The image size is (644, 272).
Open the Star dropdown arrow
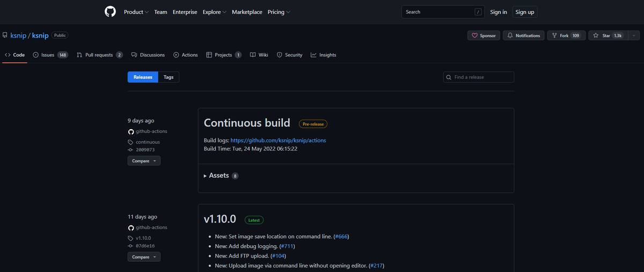[634, 35]
